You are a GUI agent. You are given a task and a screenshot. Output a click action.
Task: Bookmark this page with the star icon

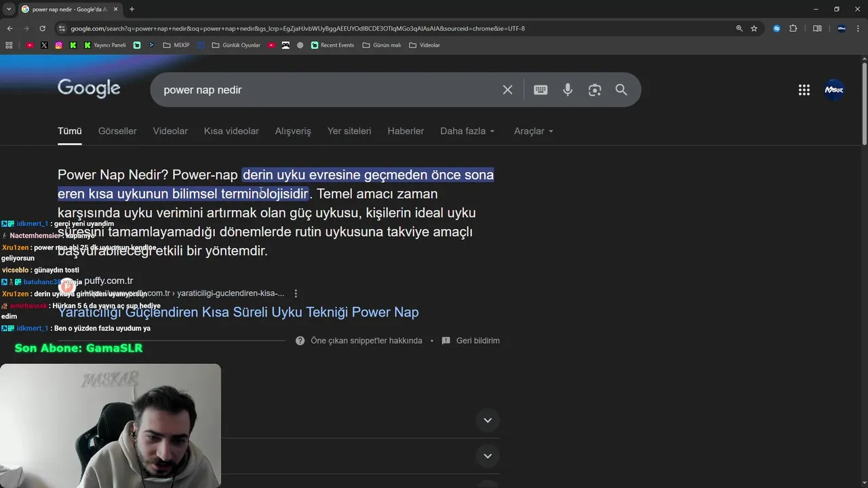754,28
